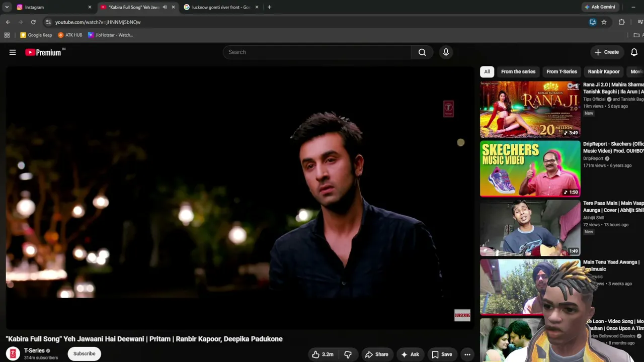Screen dimensions: 644x362
Task: View site information in address bar
Action: click(48, 22)
